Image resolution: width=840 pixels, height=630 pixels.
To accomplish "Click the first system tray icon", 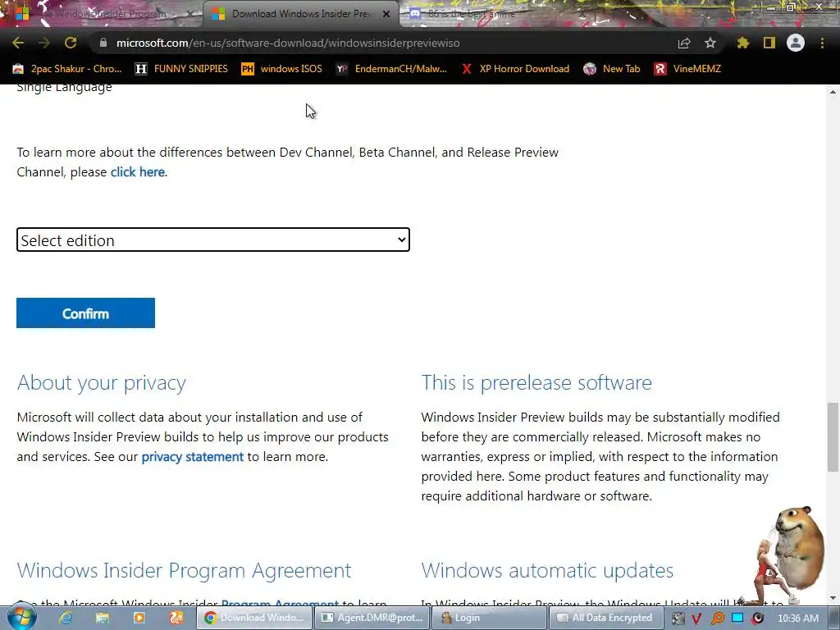I will click(678, 619).
